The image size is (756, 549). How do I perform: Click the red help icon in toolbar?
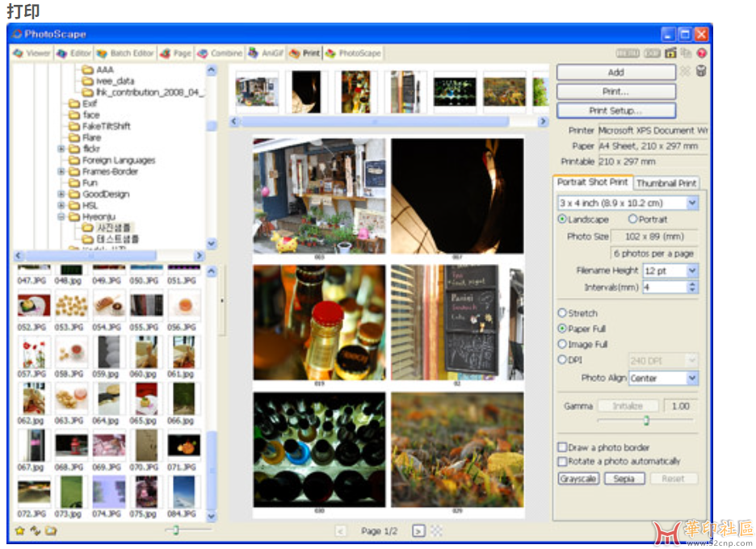702,53
